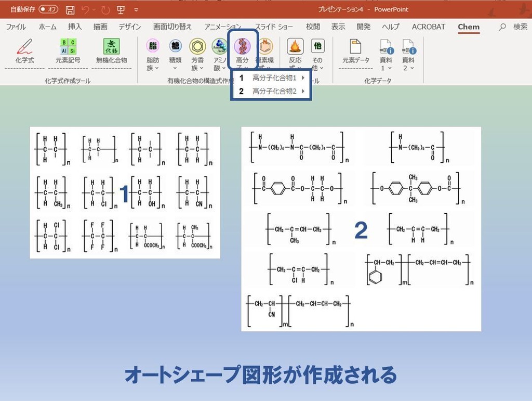Switch to the ACROBAT tab

point(429,27)
